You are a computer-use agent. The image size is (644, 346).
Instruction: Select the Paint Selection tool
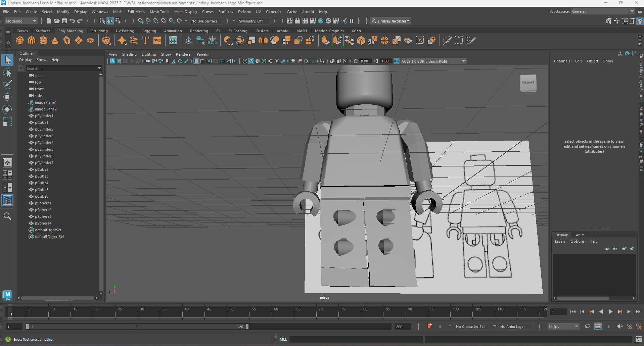point(7,84)
